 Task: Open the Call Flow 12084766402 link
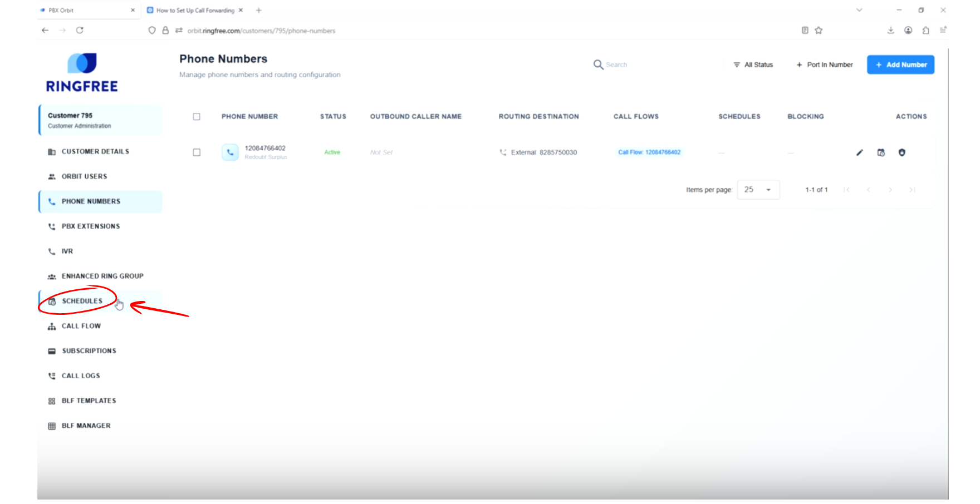click(649, 152)
